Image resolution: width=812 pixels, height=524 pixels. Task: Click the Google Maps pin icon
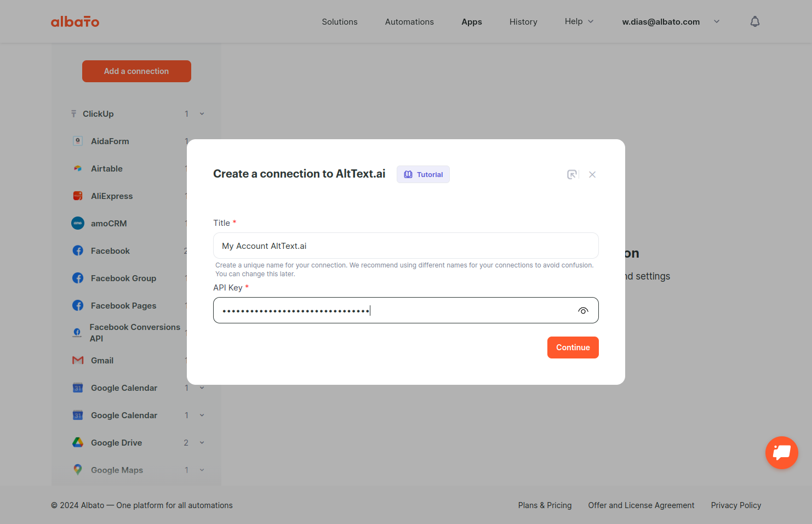[x=78, y=470]
